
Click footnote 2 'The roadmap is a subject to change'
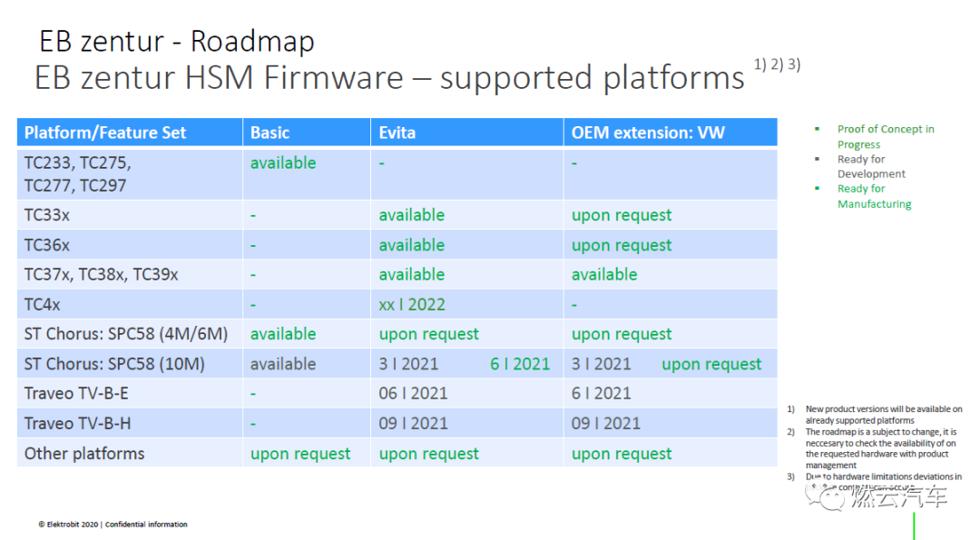pyautogui.click(x=880, y=448)
